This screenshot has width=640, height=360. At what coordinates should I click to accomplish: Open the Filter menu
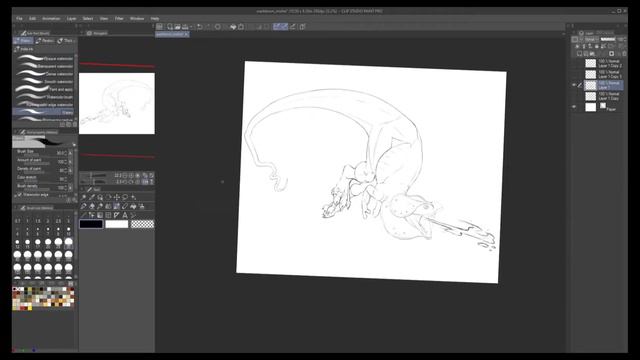[119, 19]
